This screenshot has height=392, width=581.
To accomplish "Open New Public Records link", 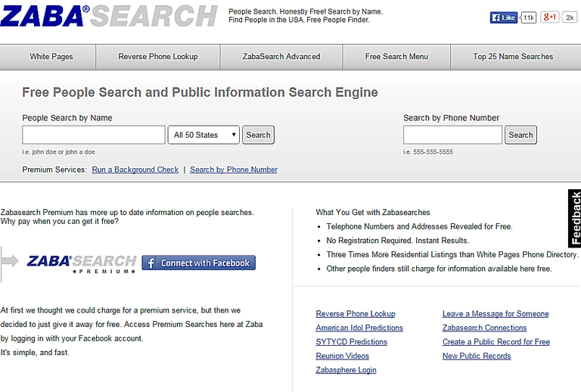I will click(x=477, y=356).
